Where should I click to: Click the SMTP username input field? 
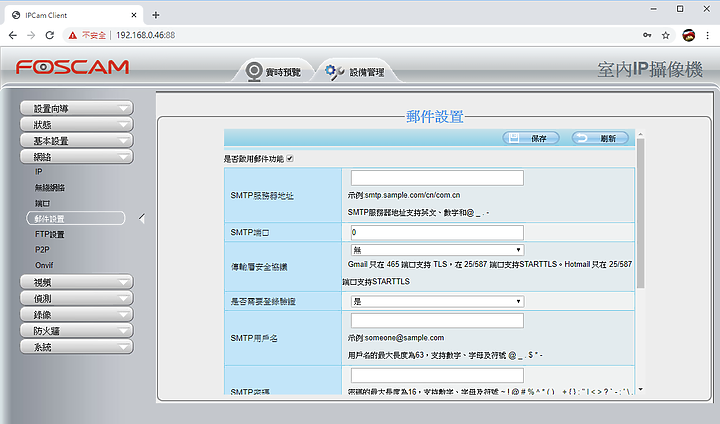point(437,321)
